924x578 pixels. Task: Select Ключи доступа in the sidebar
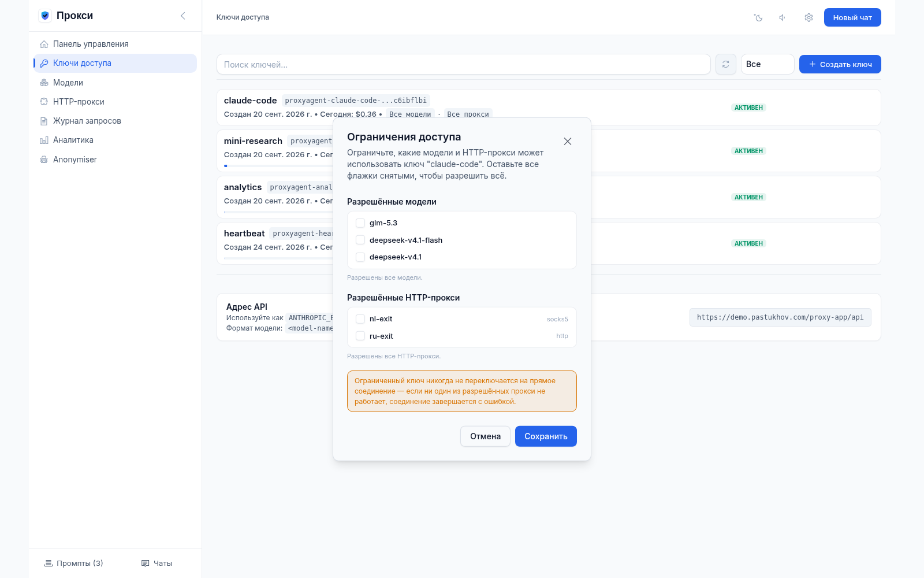[115, 63]
